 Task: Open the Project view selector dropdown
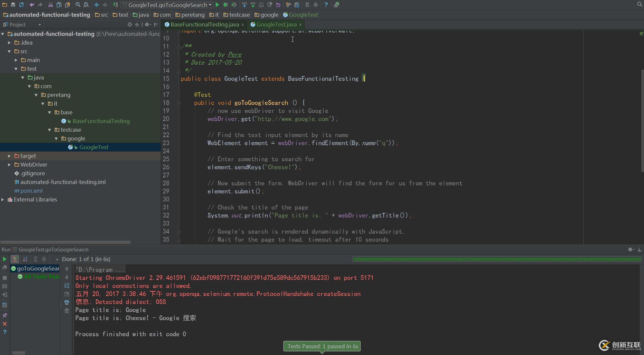tap(22, 24)
